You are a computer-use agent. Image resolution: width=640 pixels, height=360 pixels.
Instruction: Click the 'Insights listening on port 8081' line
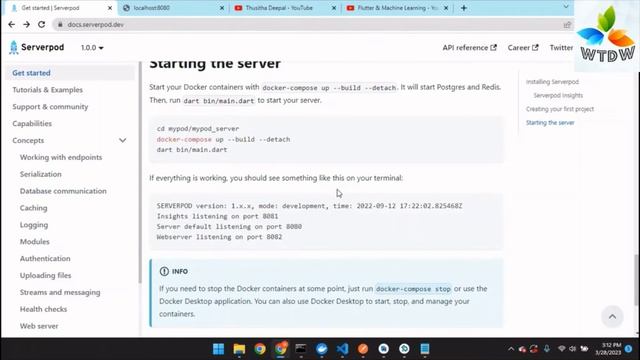point(217,216)
